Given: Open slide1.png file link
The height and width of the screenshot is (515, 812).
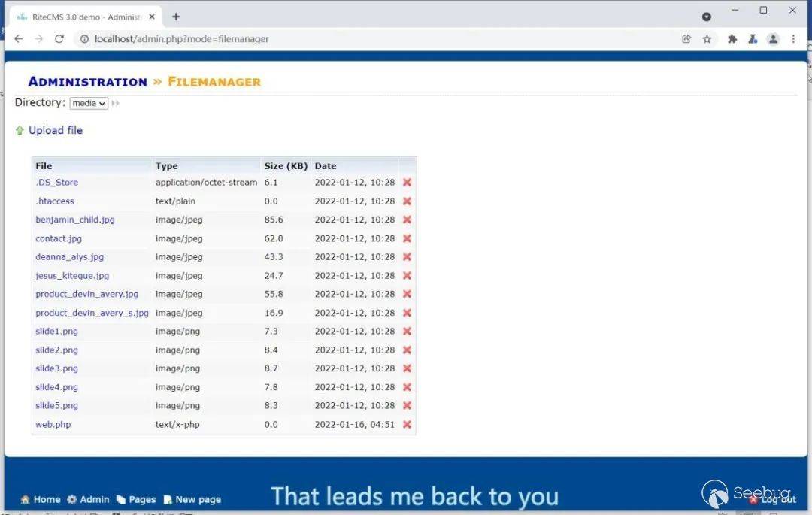Looking at the screenshot, I should [56, 332].
